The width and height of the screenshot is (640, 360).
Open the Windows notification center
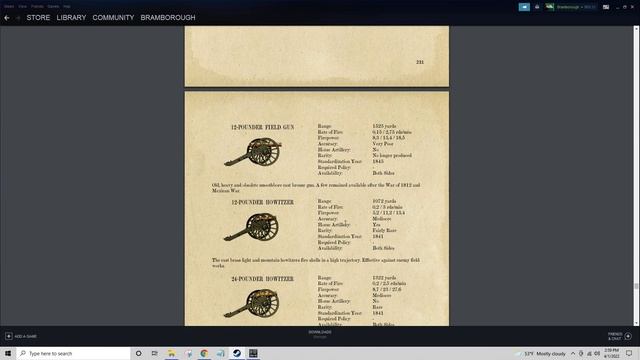pyautogui.click(x=629, y=353)
